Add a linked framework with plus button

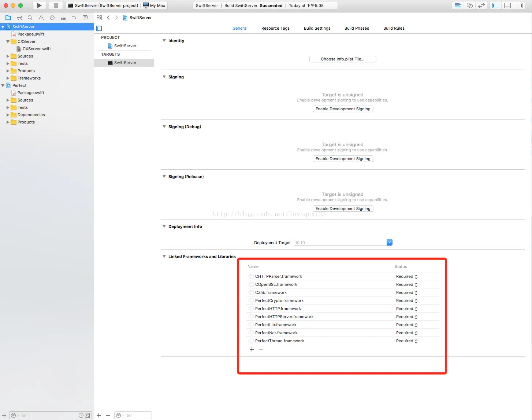click(x=252, y=350)
